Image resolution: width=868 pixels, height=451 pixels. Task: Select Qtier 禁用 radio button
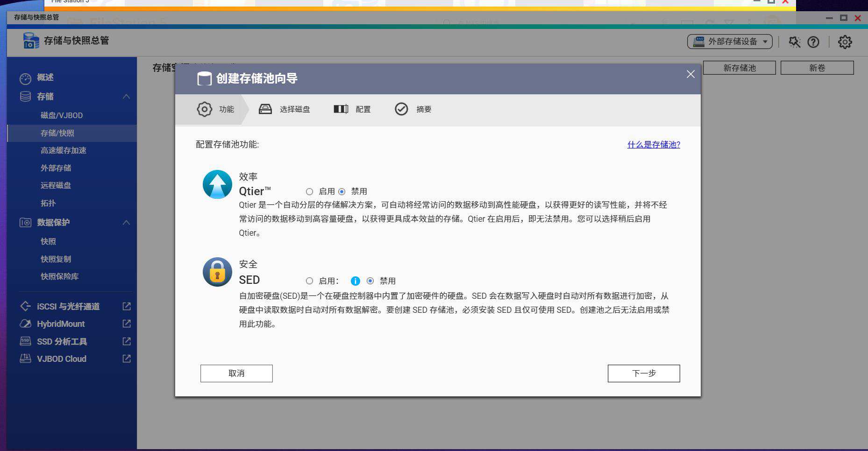(x=342, y=191)
